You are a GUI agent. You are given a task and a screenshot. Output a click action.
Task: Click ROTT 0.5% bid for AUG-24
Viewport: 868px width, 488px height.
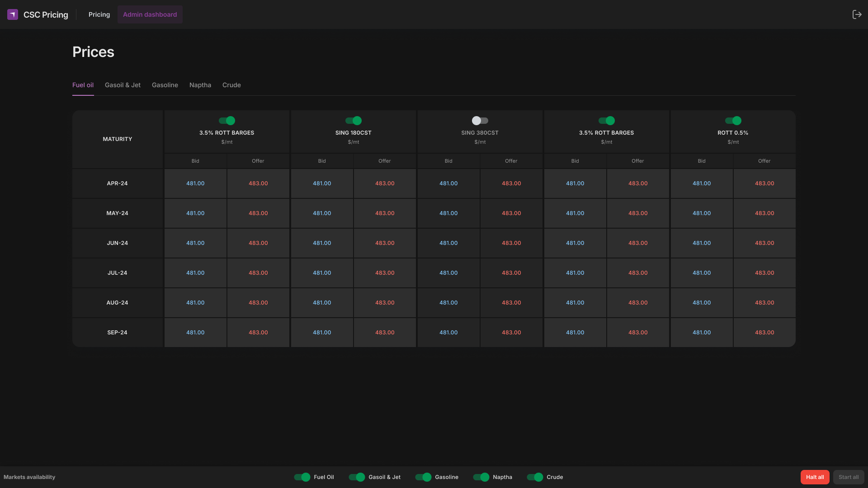point(702,303)
